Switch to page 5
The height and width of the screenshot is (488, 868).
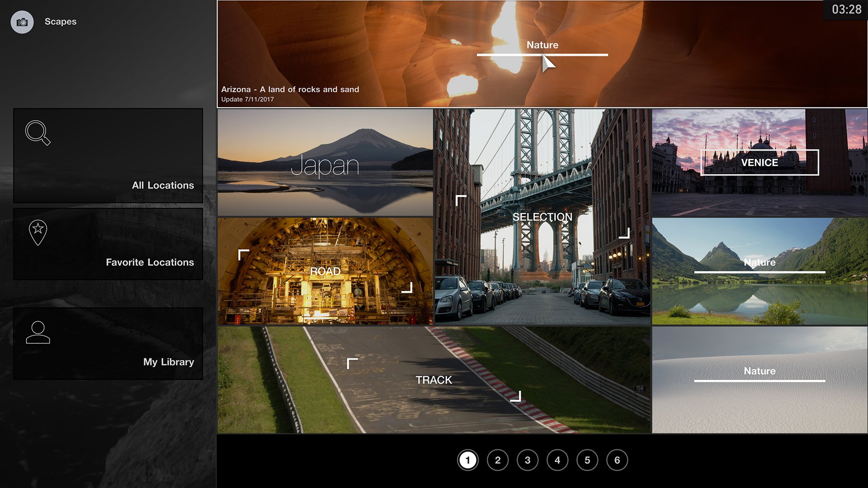pos(587,460)
